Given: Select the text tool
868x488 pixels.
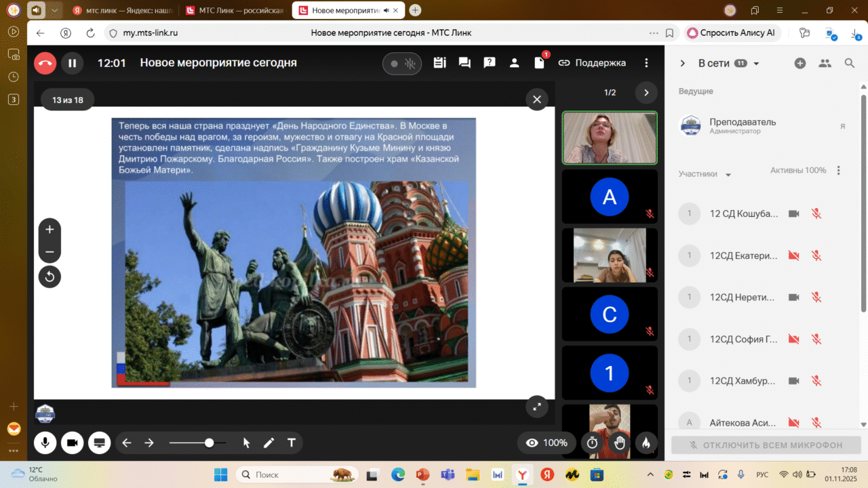Looking at the screenshot, I should [292, 443].
